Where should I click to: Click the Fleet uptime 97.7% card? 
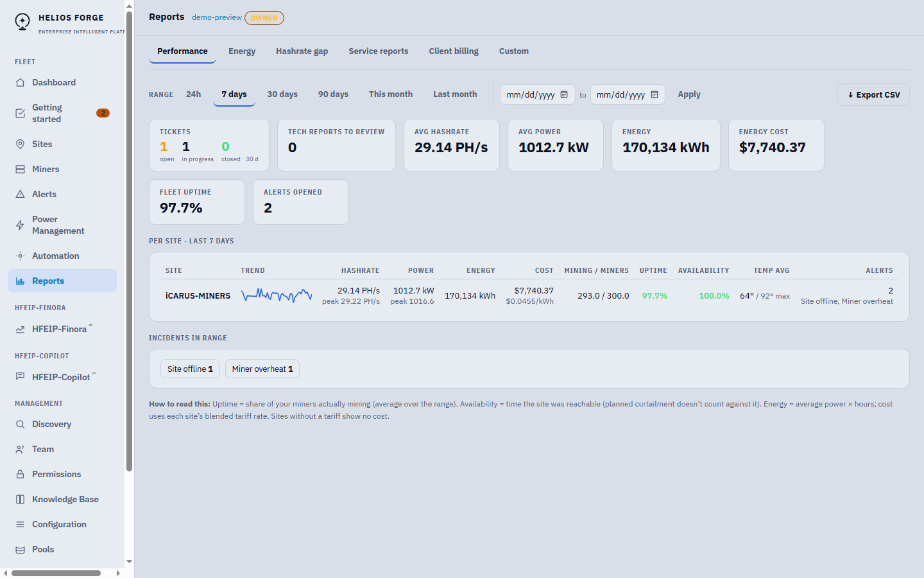(x=197, y=202)
